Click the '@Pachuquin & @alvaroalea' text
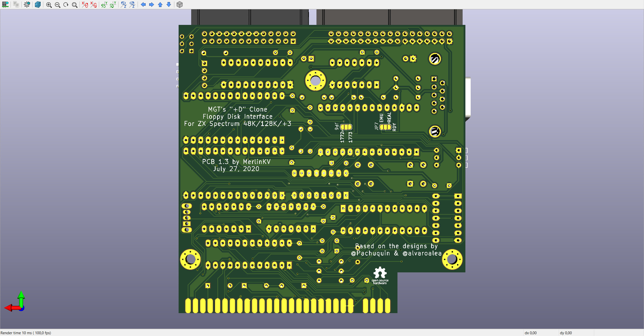Screen dimensions: 644x336 pyautogui.click(x=396, y=253)
